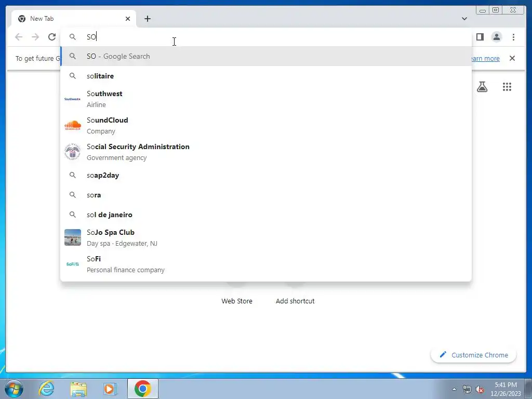
Task: Click the Southwest logo thumbnail
Action: click(x=72, y=99)
